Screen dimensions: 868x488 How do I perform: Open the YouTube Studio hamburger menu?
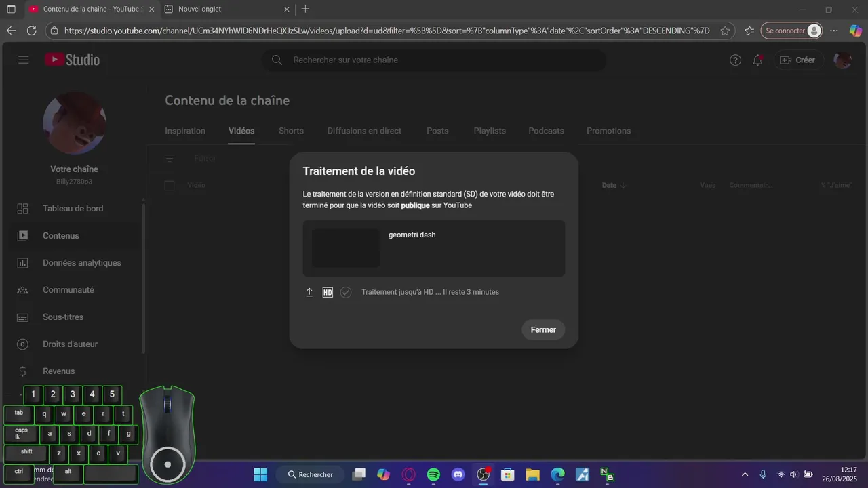tap(24, 60)
